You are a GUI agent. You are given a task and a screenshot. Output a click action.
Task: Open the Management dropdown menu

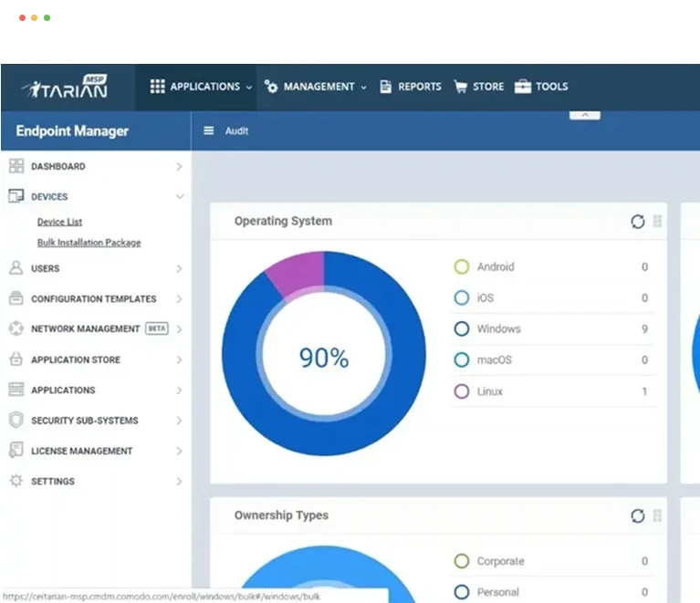pyautogui.click(x=315, y=87)
